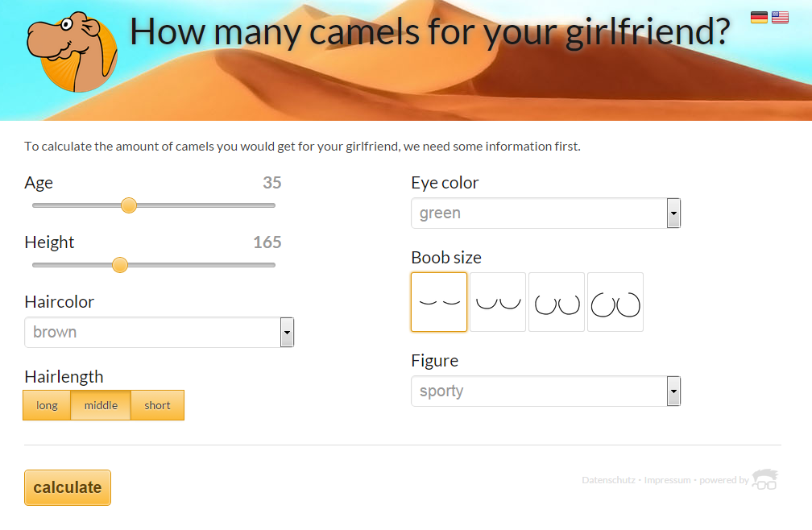Expand the Eye color dropdown arrow
This screenshot has width=812, height=530.
(673, 213)
